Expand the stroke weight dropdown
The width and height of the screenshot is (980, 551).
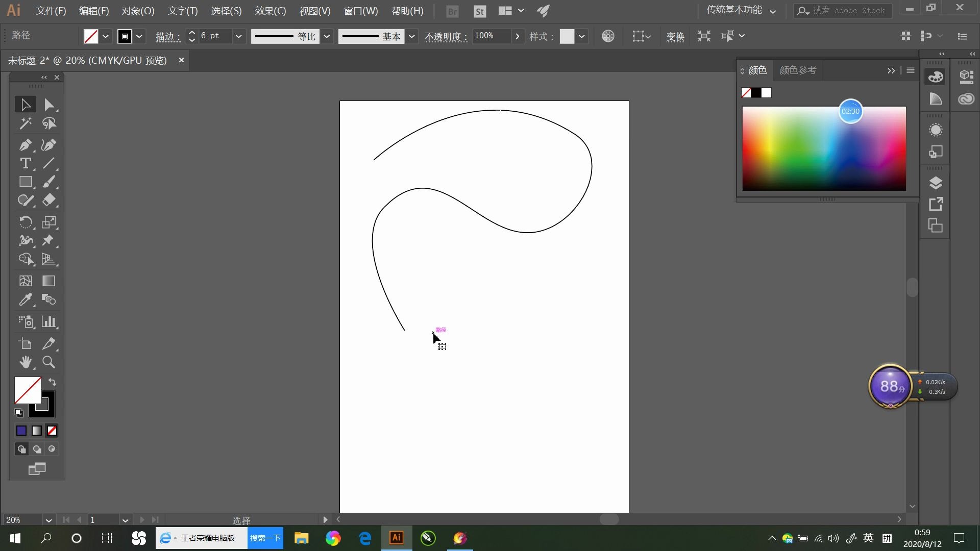(239, 36)
